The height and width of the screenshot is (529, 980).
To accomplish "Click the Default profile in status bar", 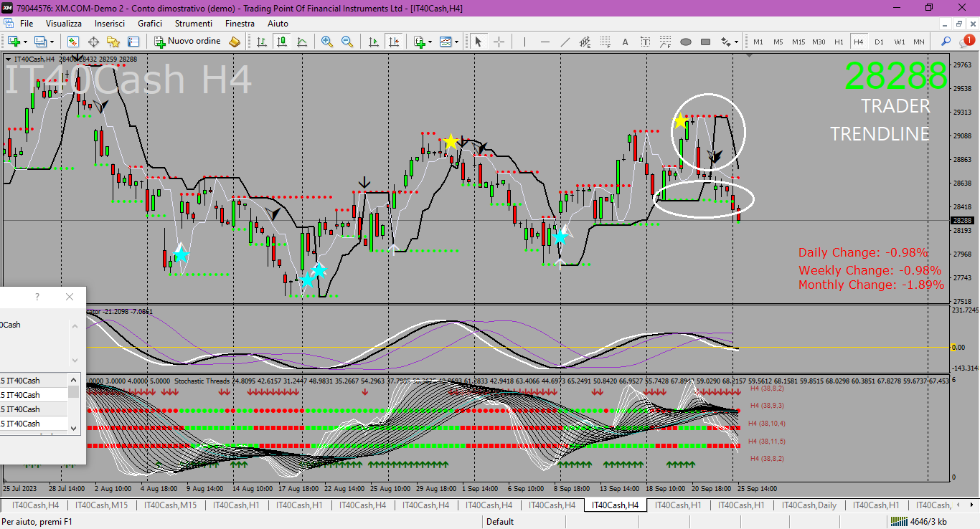I will [500, 522].
